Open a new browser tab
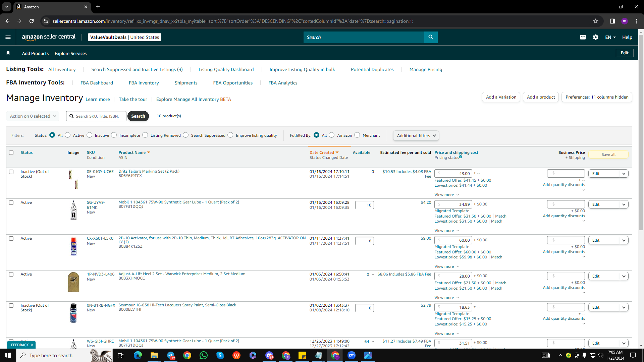644x362 pixels. coord(98,7)
